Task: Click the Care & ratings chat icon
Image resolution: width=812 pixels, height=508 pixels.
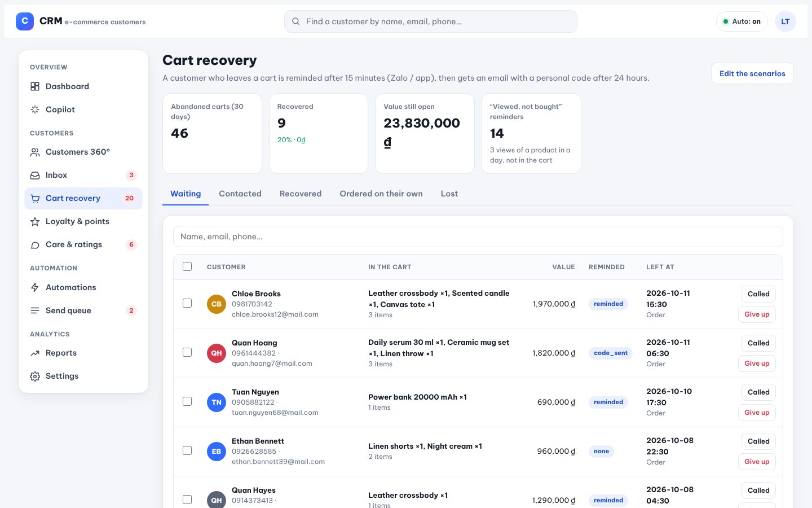Action: pyautogui.click(x=35, y=244)
